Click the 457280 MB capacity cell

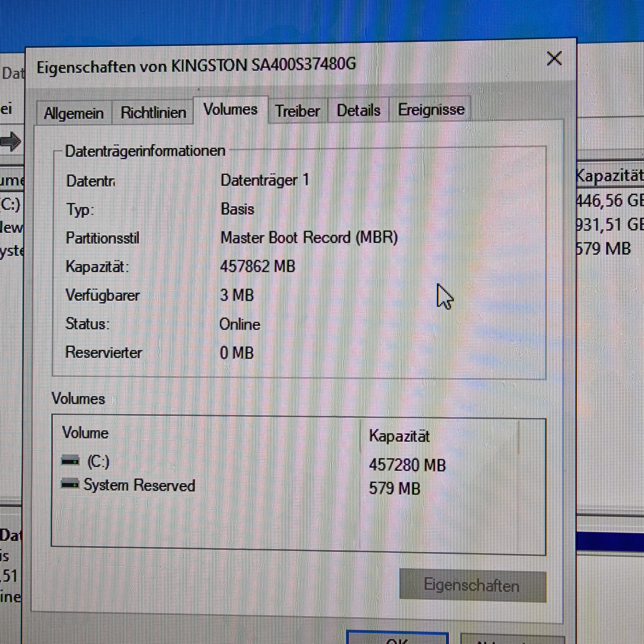coord(407,465)
